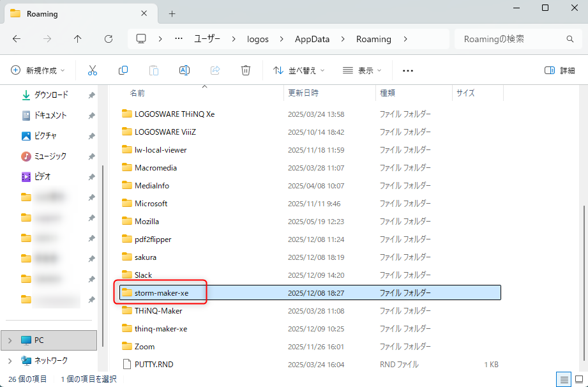Open the more options ellipsis menu
588x387 pixels.
[x=408, y=70]
